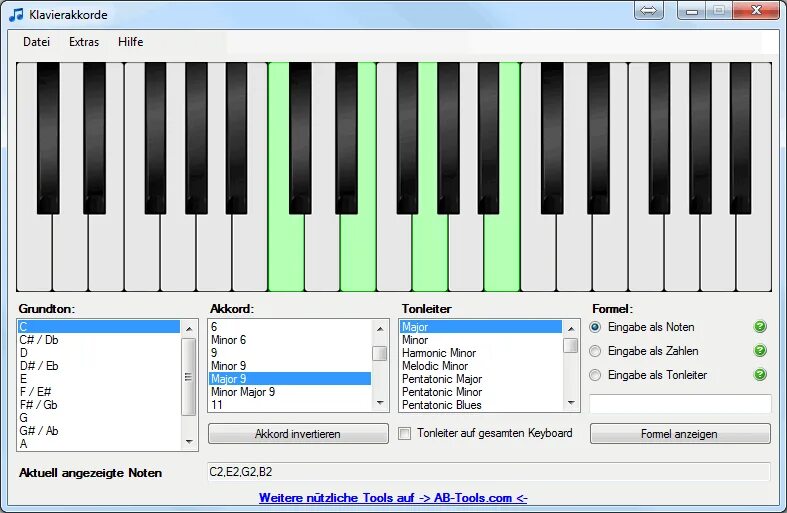Screen dimensions: 787x513
Task: Select Harmonic Minor in Tonleiter list
Action: [x=481, y=353]
